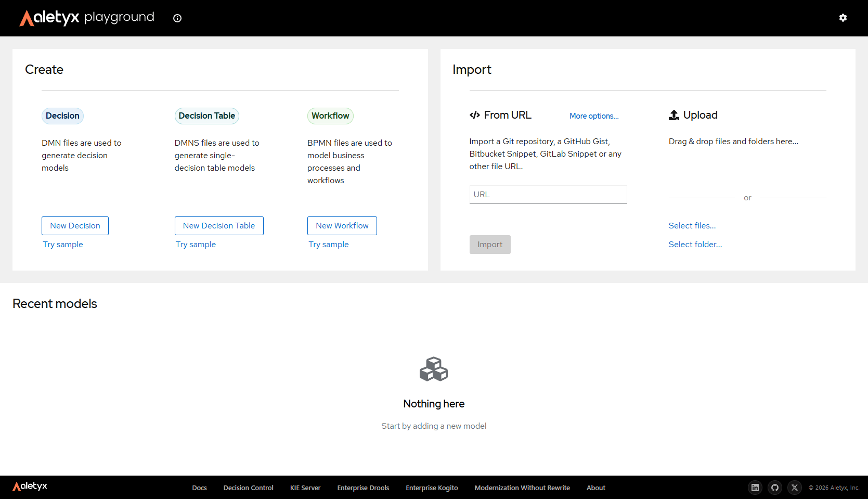Open the settings gear icon
Screen dimensions: 868x499
tap(843, 18)
